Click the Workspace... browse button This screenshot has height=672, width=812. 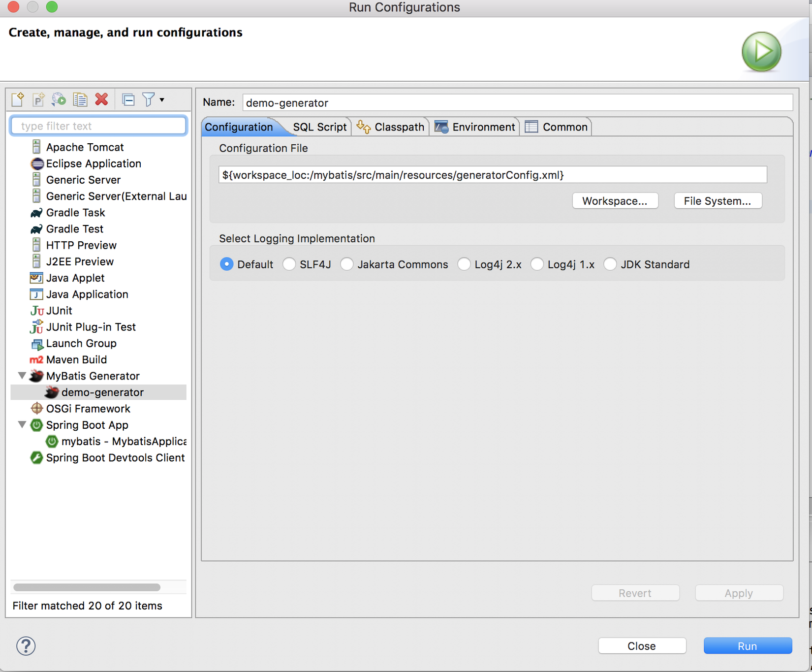pyautogui.click(x=615, y=201)
